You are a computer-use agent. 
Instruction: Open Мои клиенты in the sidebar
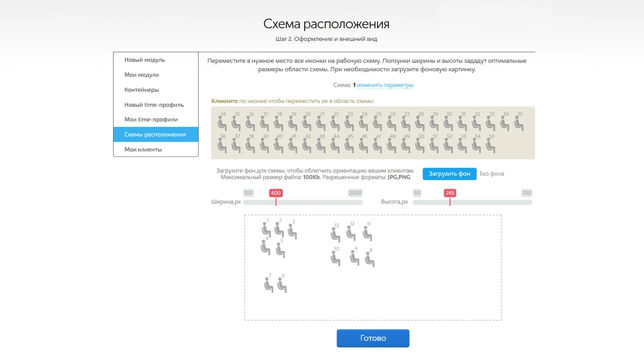click(x=143, y=150)
